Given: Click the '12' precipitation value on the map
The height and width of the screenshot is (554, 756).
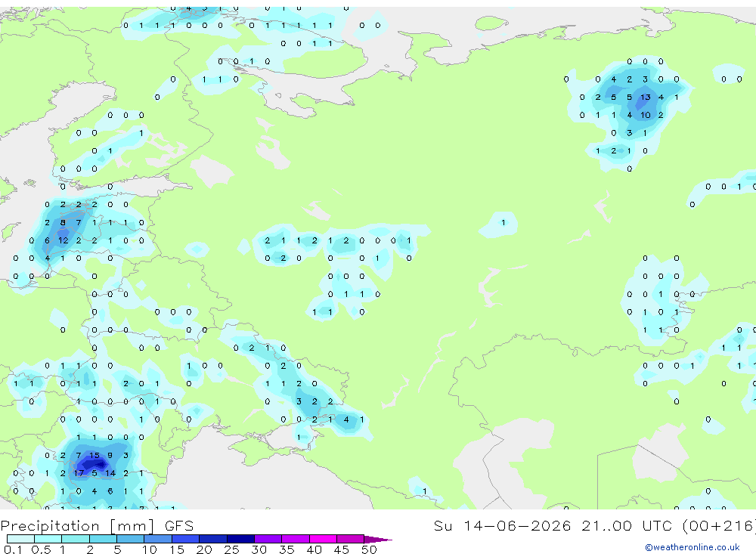Looking at the screenshot, I should [x=64, y=240].
